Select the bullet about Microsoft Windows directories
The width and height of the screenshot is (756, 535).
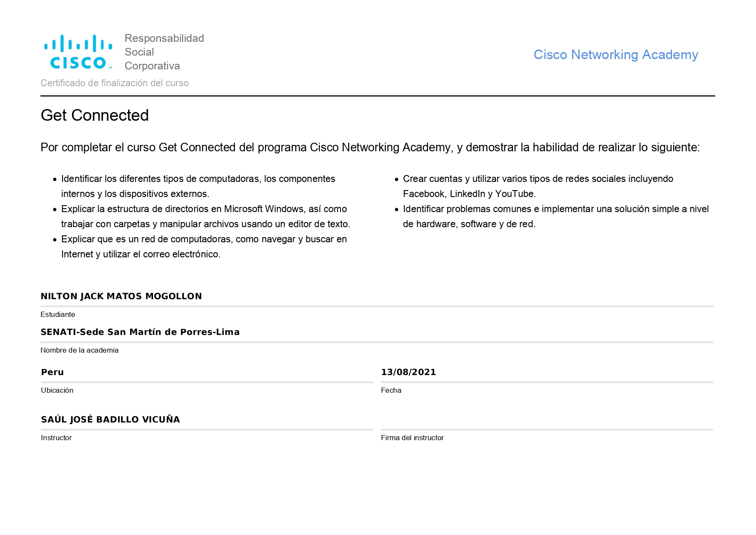pos(205,216)
